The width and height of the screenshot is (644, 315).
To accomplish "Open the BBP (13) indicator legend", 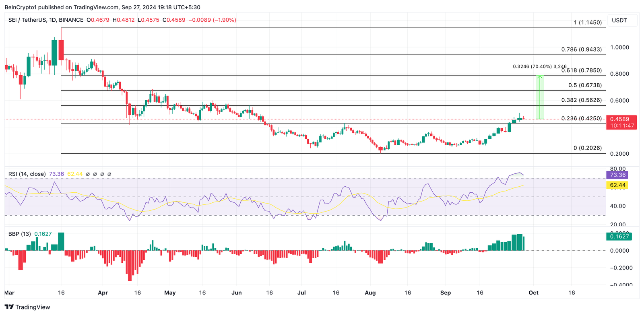I will pos(19,234).
